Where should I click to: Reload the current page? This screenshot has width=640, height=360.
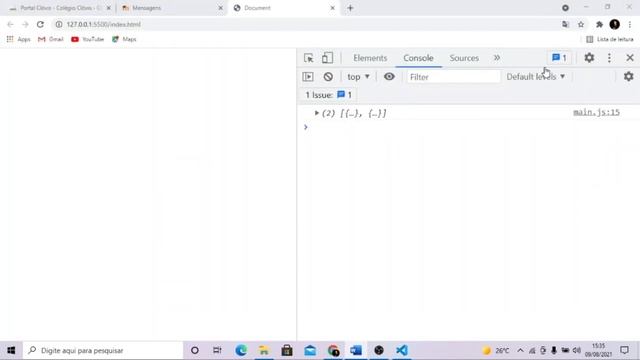(40, 24)
